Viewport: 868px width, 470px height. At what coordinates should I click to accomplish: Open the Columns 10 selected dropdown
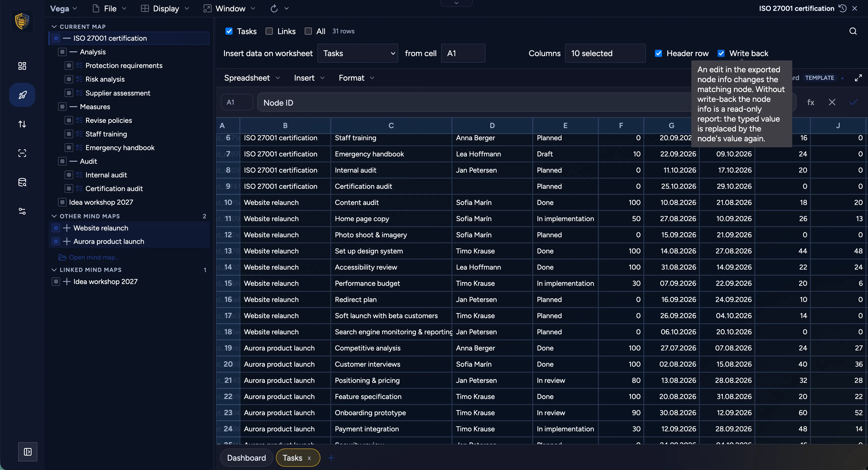[605, 53]
